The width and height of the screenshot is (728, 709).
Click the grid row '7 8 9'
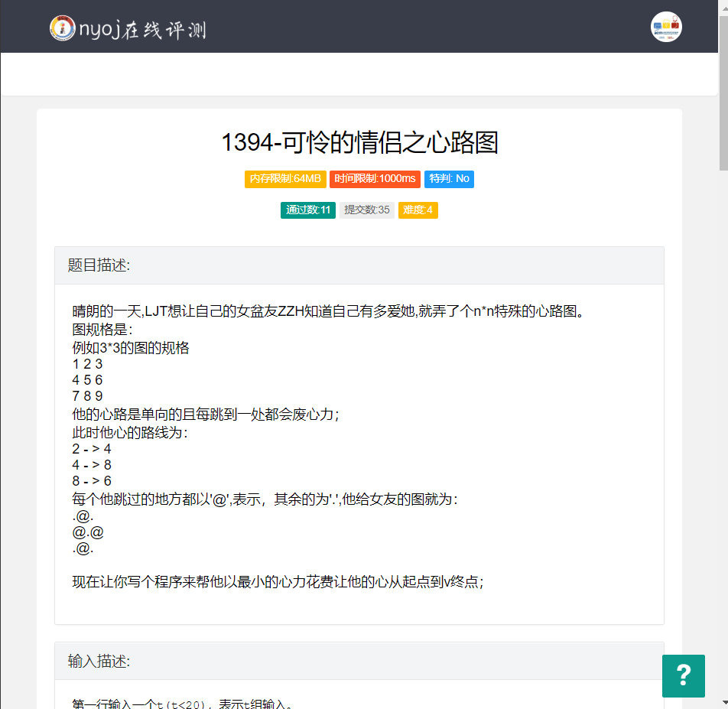pos(87,396)
